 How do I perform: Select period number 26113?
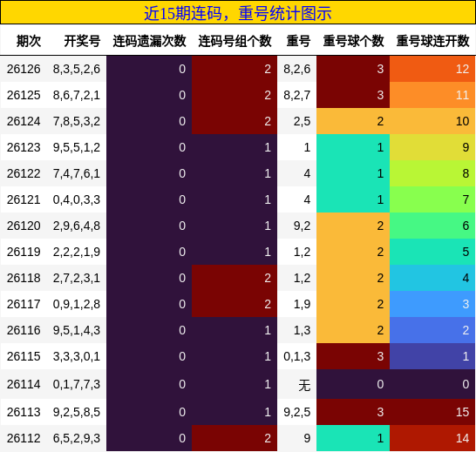[24, 412]
